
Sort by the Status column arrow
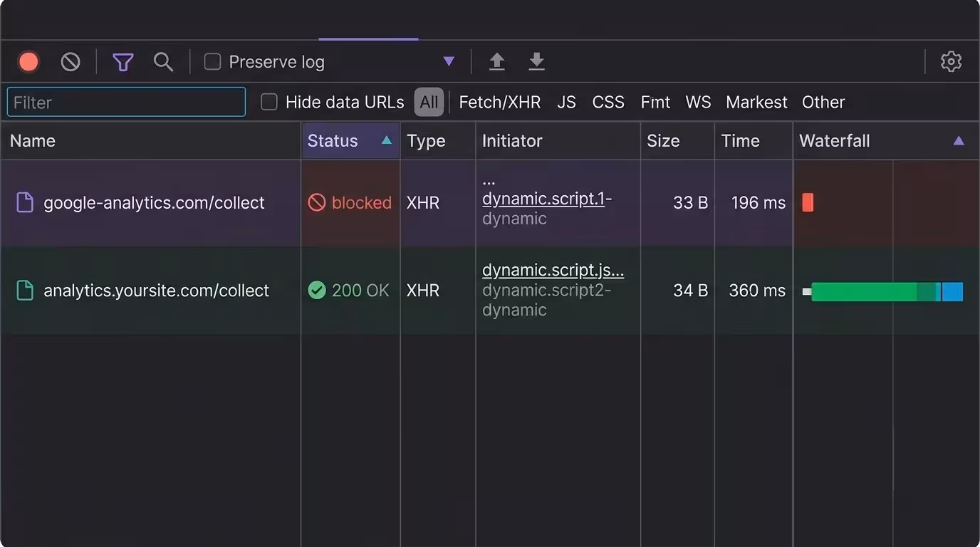point(387,140)
